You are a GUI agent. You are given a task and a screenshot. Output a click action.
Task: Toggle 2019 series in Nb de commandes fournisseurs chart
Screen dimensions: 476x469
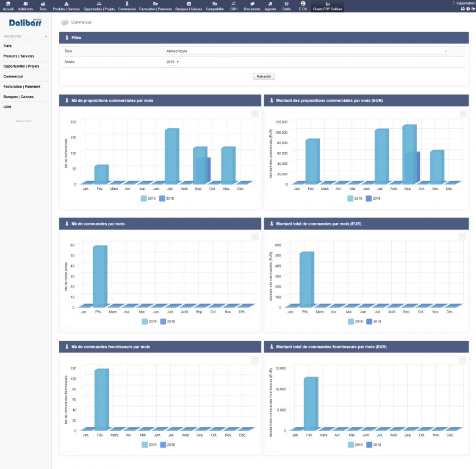tap(149, 445)
